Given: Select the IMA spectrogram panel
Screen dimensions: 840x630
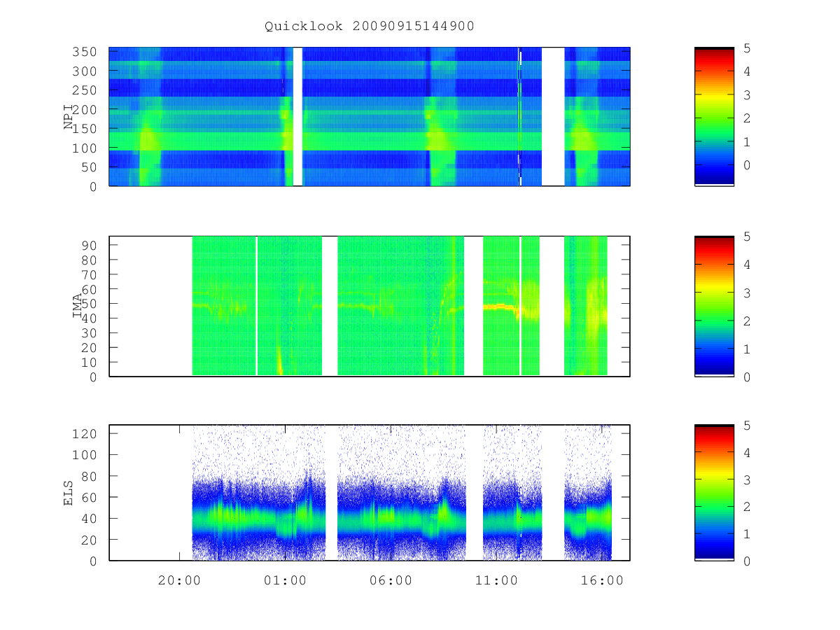Looking at the screenshot, I should (370, 307).
